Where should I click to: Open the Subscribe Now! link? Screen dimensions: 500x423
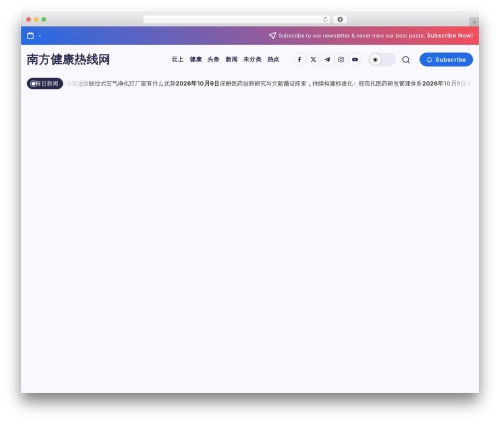(x=450, y=35)
